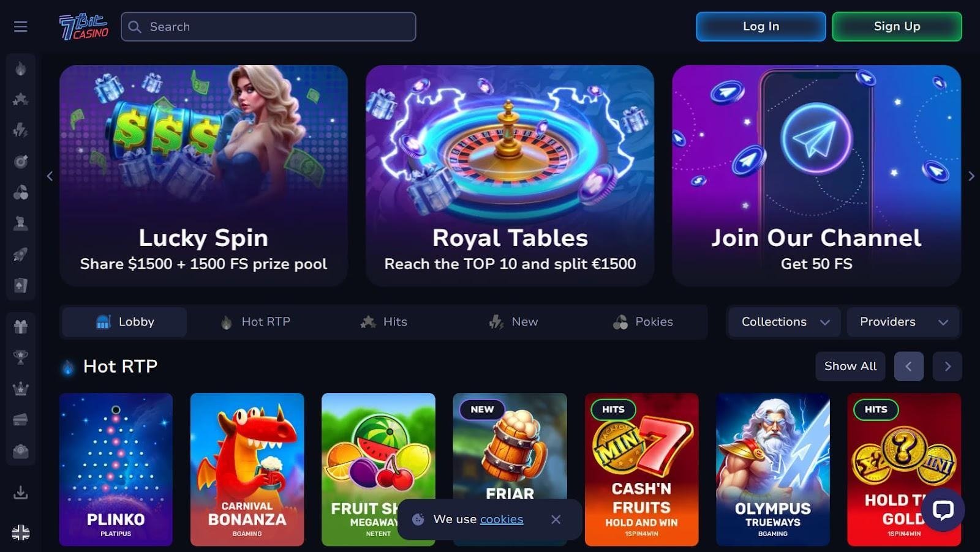Dismiss the cookies notification
The width and height of the screenshot is (980, 552).
pyautogui.click(x=556, y=520)
